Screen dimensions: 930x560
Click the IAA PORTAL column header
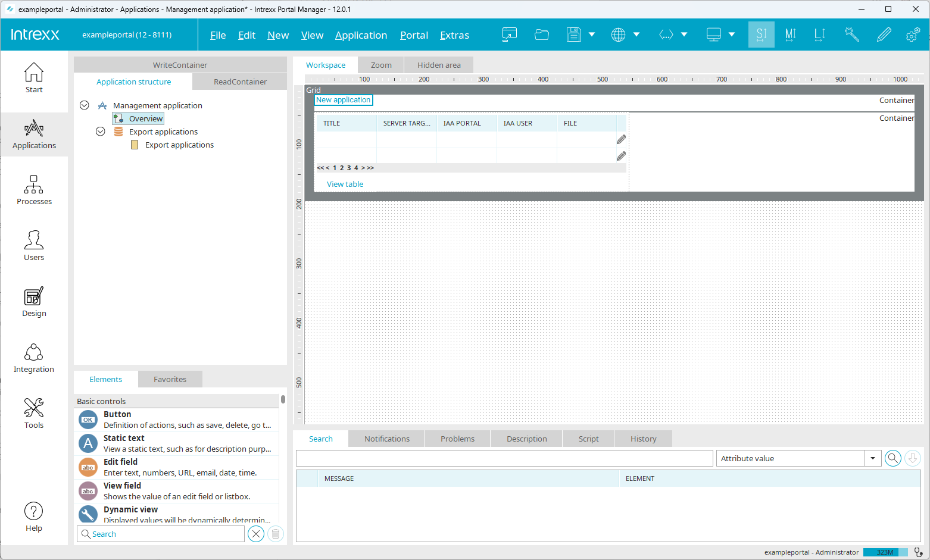tap(467, 123)
